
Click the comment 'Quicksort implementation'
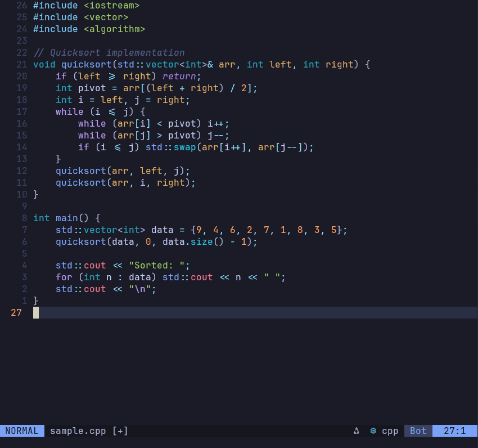pyautogui.click(x=117, y=53)
